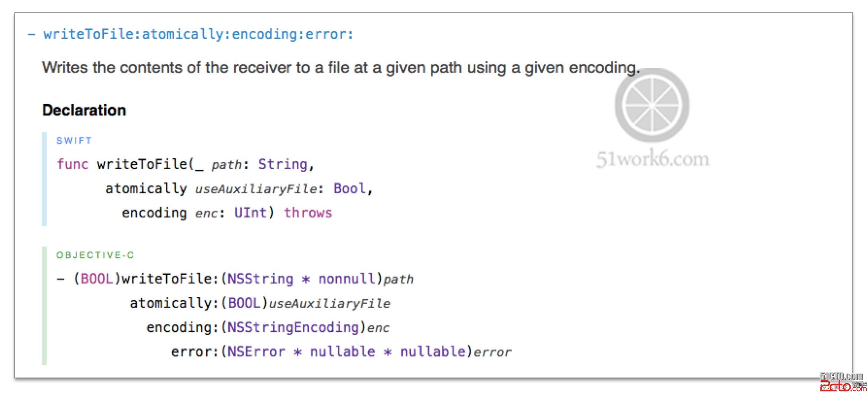The height and width of the screenshot is (395, 868).
Task: Click the NSError type in Objective-C declaration
Action: 256,351
